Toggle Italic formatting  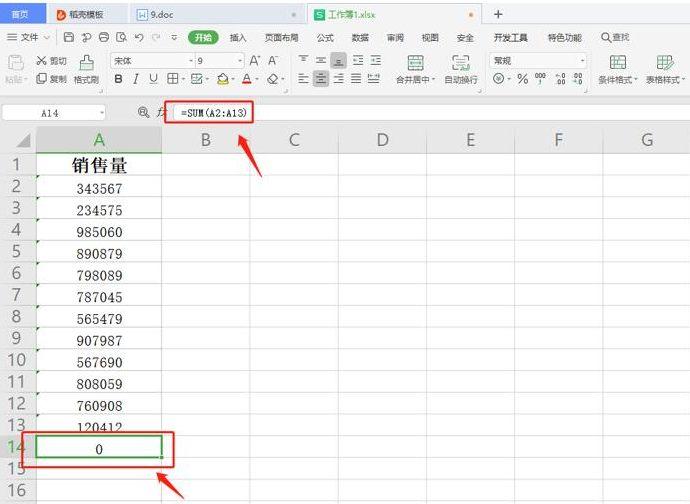136,79
